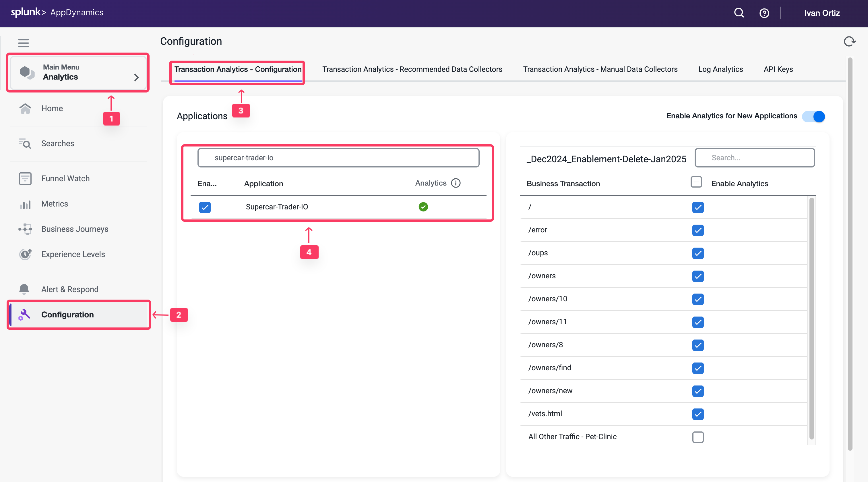The image size is (868, 482).
Task: Navigate to Home in the sidebar
Action: [52, 108]
